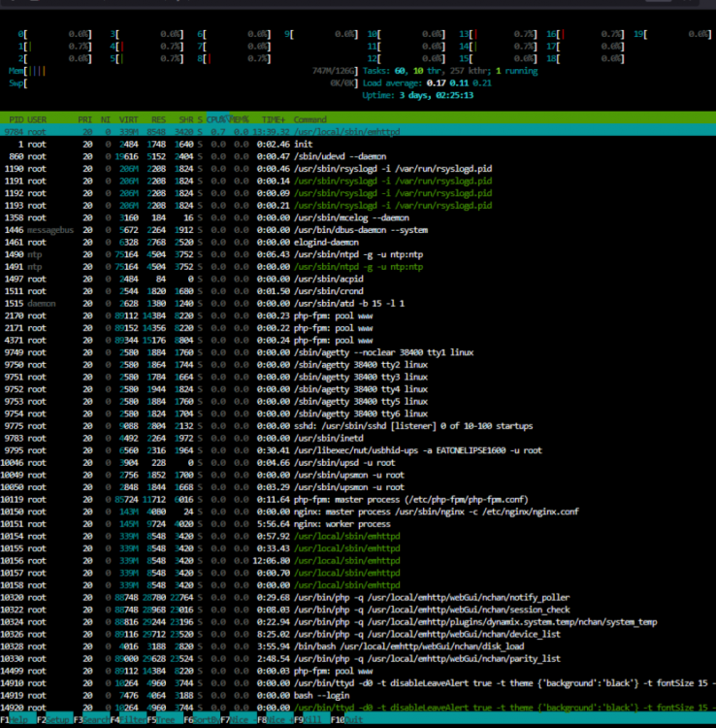Select the nchan/parity_list php row
This screenshot has height=728, width=716.
(x=358, y=659)
